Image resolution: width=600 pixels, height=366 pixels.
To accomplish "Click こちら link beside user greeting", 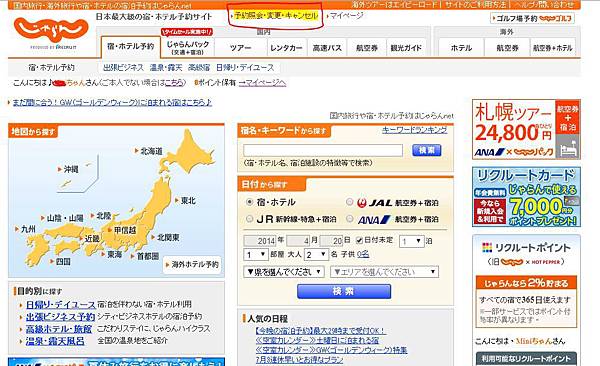I will pyautogui.click(x=174, y=83).
